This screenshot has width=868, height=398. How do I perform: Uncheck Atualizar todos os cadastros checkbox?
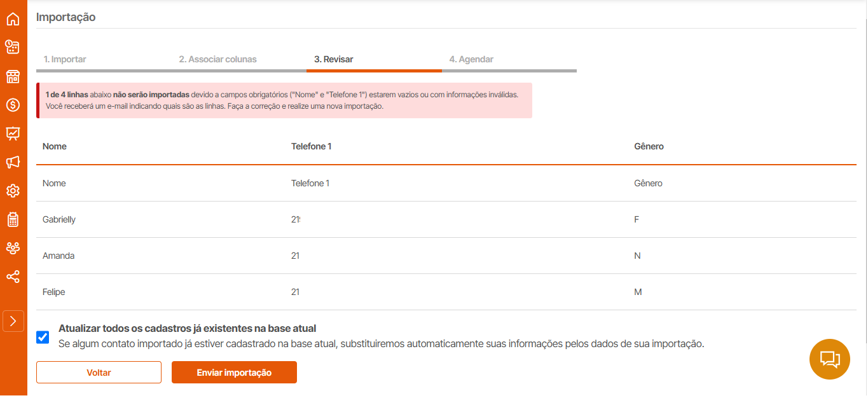43,337
